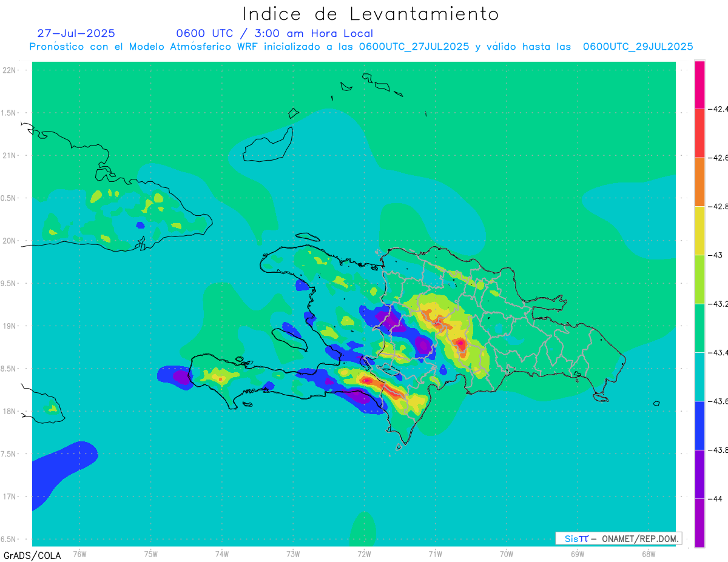The image size is (728, 562).
Task: Select the blue legend swatch below -43.6
Action: coord(699,426)
